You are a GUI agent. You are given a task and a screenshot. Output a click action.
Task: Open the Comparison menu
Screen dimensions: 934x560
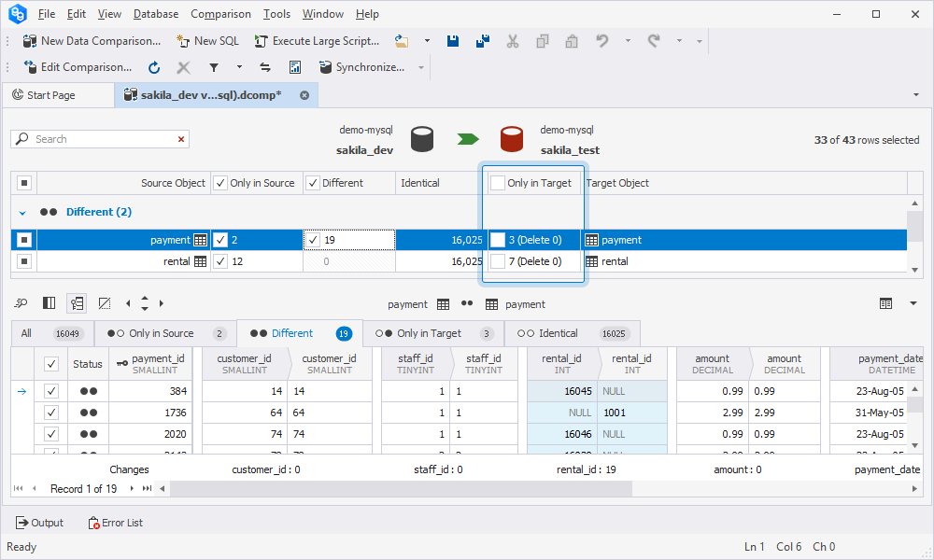(220, 14)
